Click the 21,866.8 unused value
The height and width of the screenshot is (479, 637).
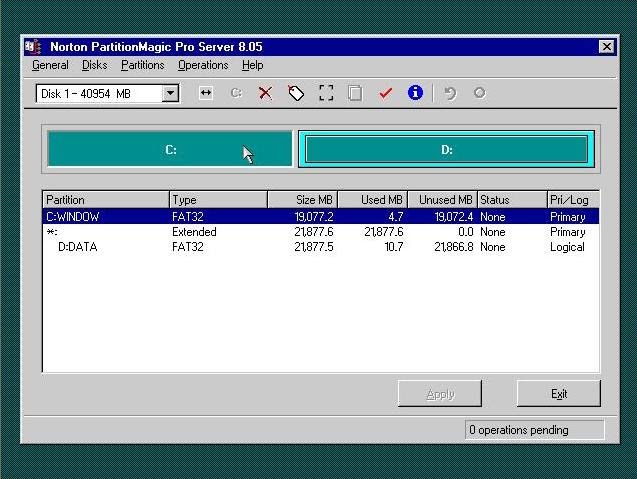tap(454, 247)
